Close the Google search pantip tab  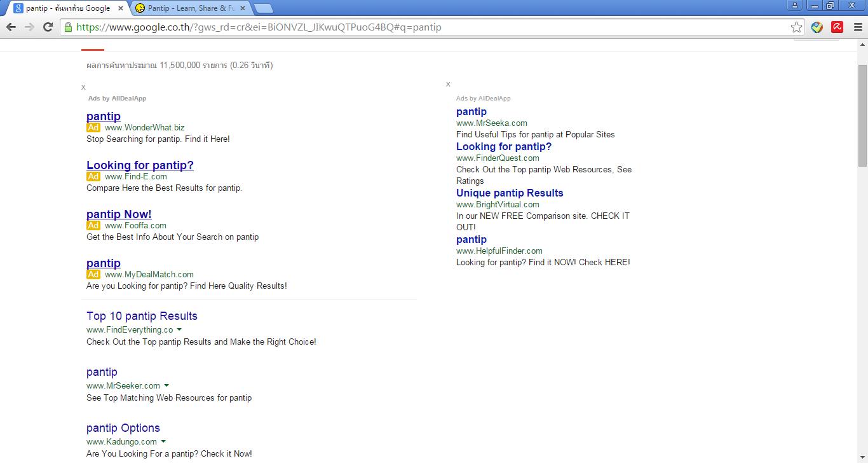click(x=120, y=8)
